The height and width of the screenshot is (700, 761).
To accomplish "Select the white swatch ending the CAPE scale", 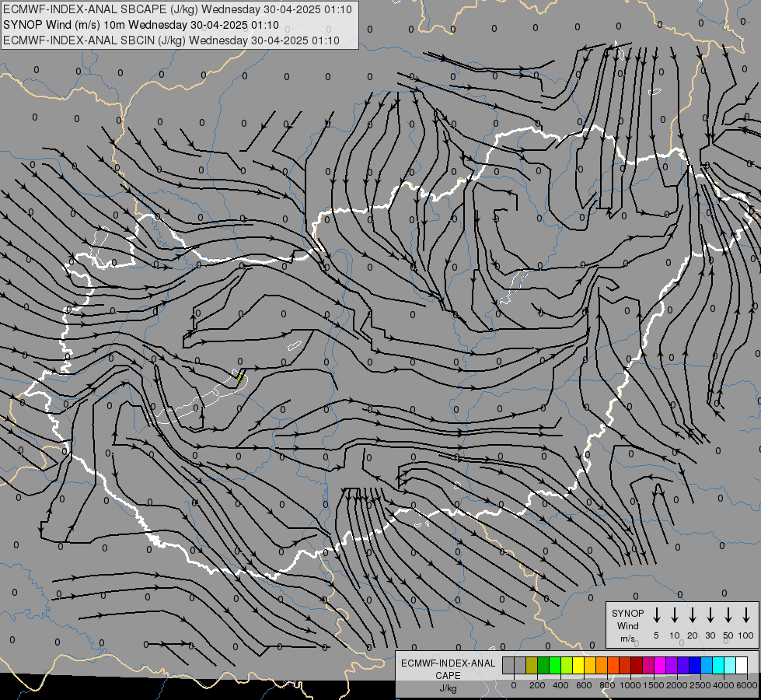I will [742, 665].
